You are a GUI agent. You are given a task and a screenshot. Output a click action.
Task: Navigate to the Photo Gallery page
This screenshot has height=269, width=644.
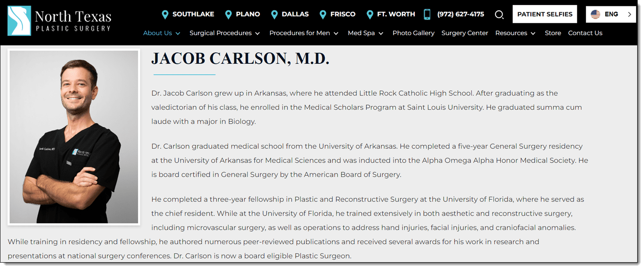[413, 33]
